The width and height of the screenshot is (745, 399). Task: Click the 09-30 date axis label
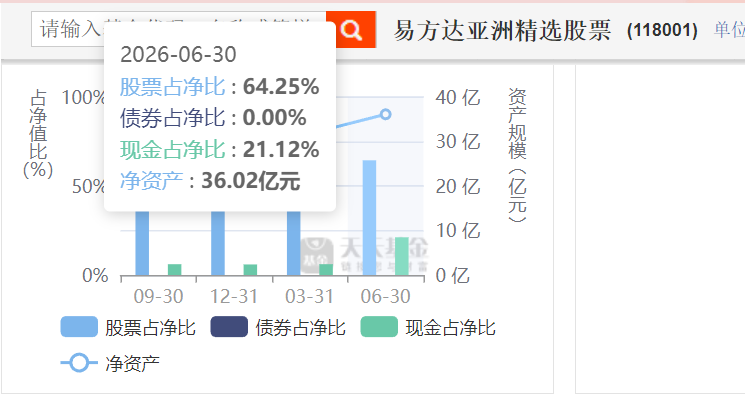coord(158,297)
